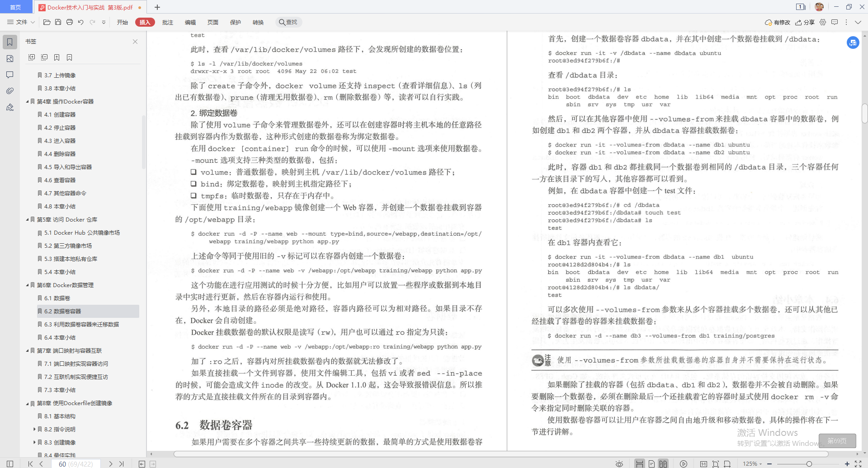Toggle eye protection mode icon
Viewport: 868px width, 468px height.
[x=619, y=464]
